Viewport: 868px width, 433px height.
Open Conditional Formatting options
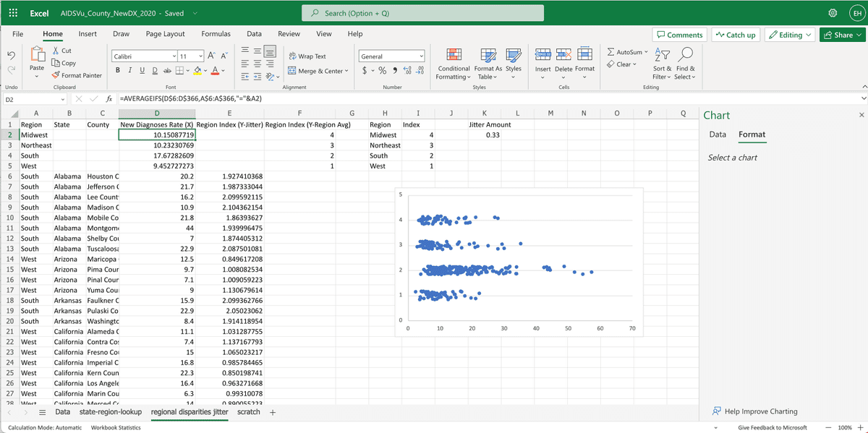point(454,64)
